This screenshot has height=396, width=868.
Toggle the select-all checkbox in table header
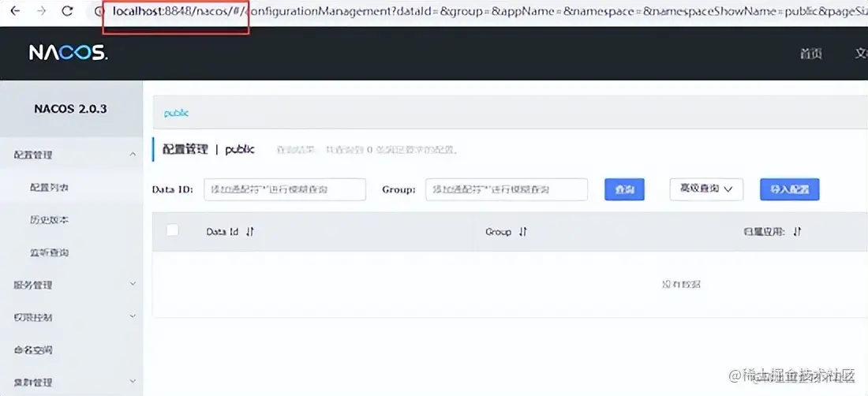tap(173, 230)
